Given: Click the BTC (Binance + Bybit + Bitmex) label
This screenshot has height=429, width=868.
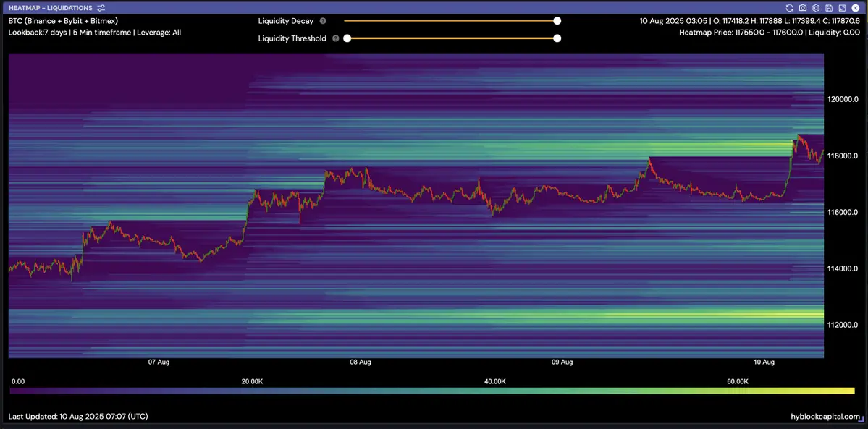Looking at the screenshot, I should click(63, 20).
